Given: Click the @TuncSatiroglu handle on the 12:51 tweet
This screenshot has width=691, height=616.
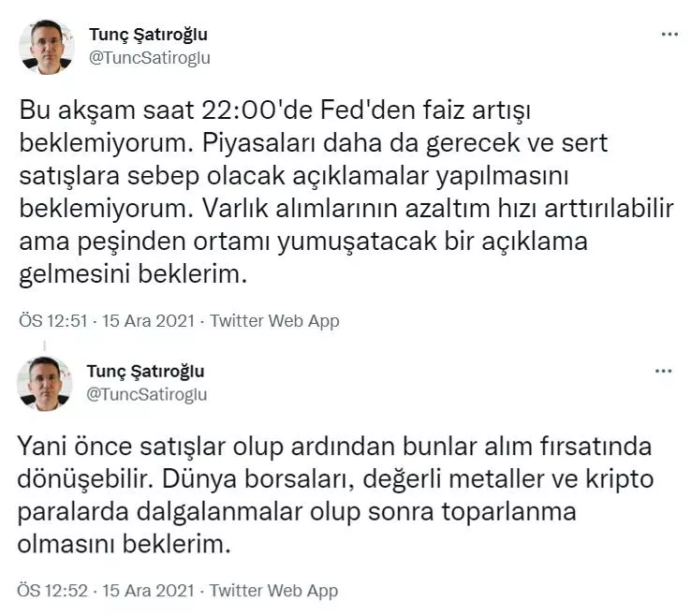Looking at the screenshot, I should pos(149,57).
